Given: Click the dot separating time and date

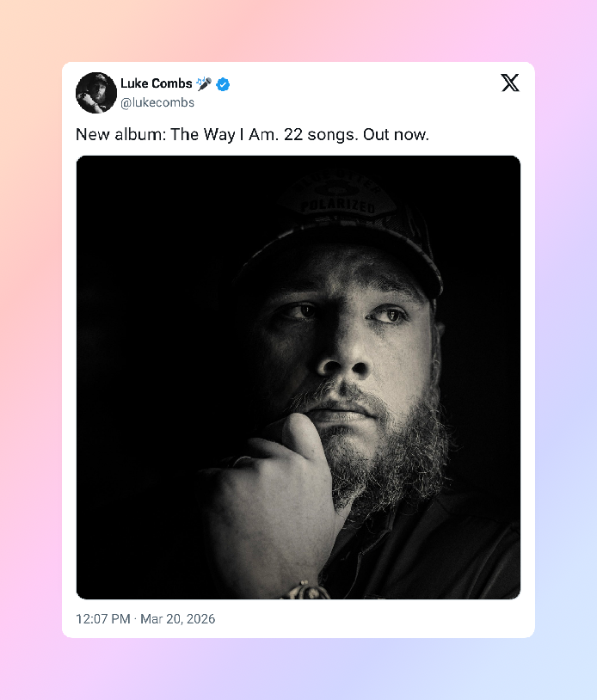Looking at the screenshot, I should point(135,619).
